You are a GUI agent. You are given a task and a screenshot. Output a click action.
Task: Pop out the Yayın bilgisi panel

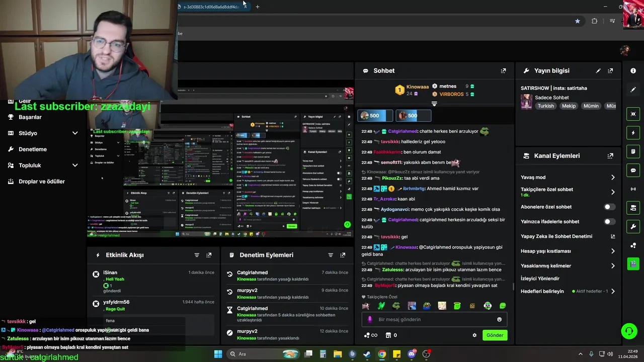tap(610, 71)
